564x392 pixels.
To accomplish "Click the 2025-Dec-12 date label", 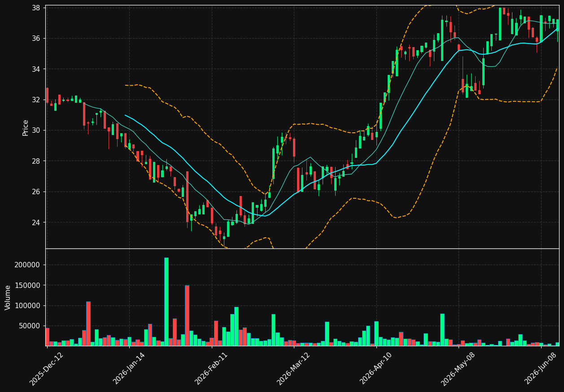I will pyautogui.click(x=47, y=369).
